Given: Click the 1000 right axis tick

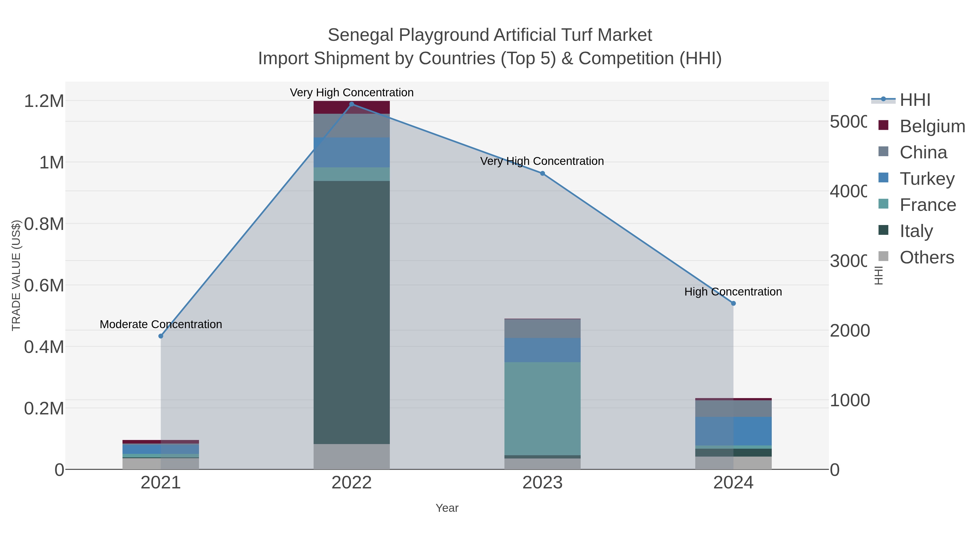Looking at the screenshot, I should click(x=850, y=400).
